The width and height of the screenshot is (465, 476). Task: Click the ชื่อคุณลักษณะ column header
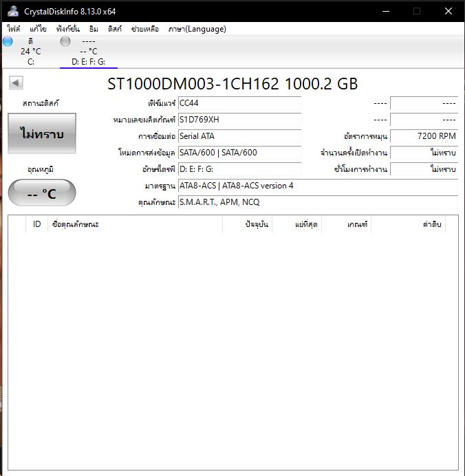pyautogui.click(x=135, y=224)
